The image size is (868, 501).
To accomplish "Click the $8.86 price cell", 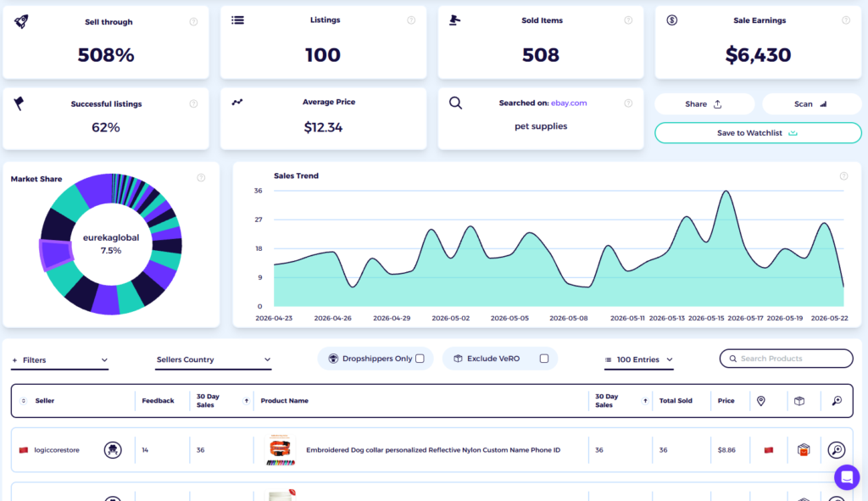I will 726,450.
